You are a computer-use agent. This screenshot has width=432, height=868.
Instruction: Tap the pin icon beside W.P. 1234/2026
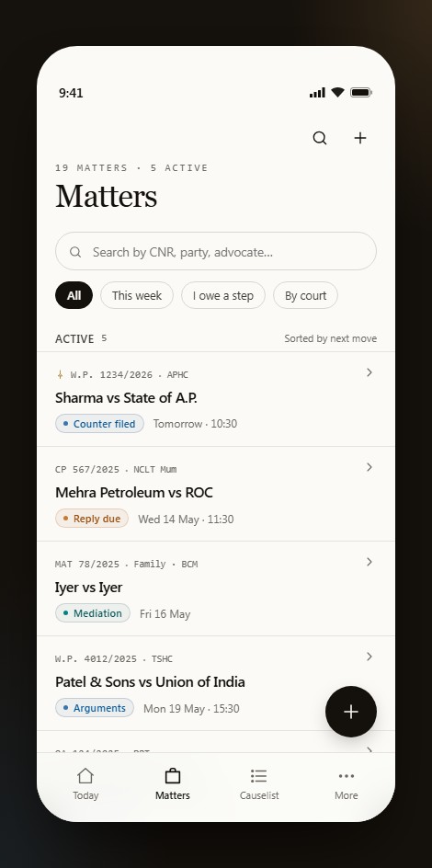[x=61, y=375]
